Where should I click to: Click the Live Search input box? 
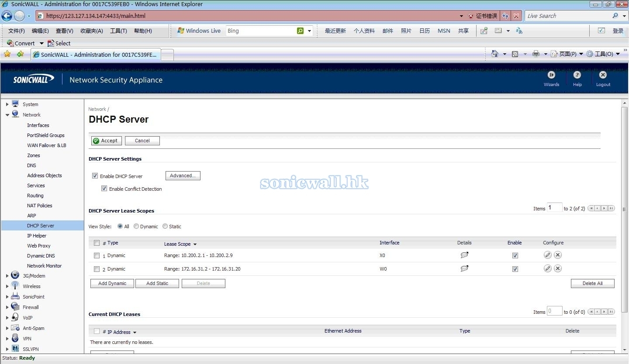(x=567, y=16)
